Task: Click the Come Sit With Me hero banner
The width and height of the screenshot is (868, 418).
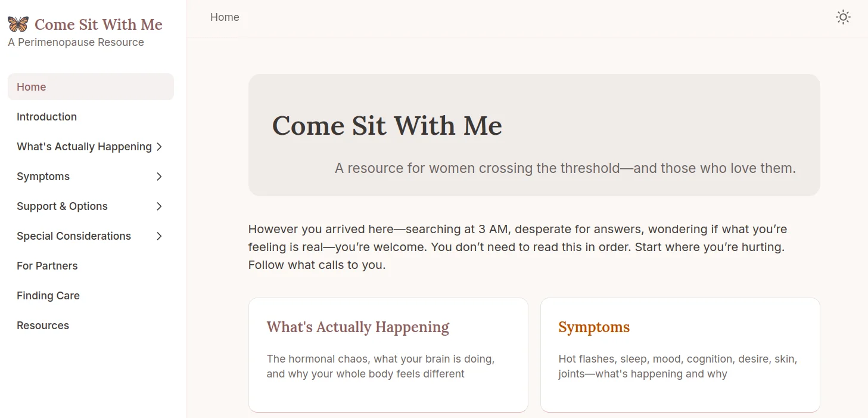Action: click(534, 134)
